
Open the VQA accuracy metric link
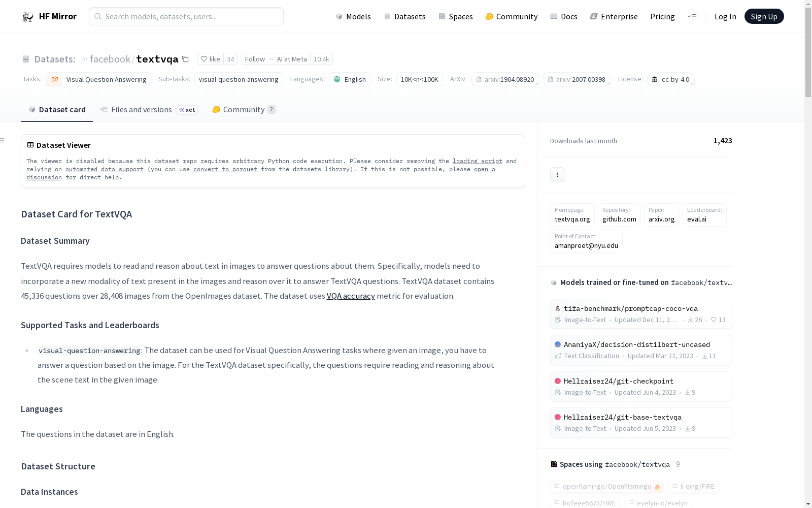tap(351, 296)
